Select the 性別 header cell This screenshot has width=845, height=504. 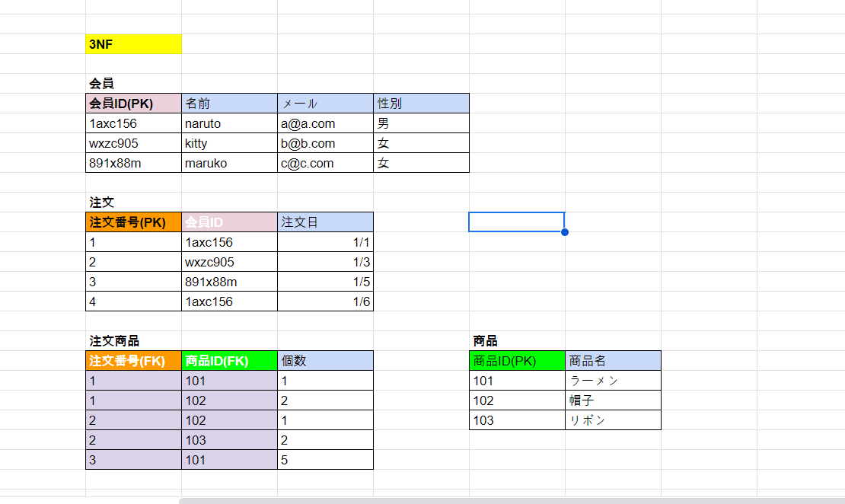(422, 104)
